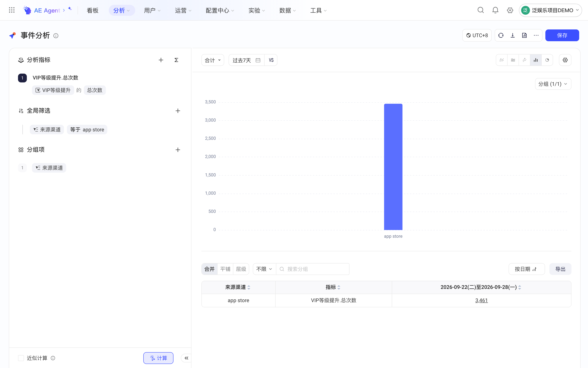Open UTC+8 timezone selector
This screenshot has width=588, height=368.
[x=477, y=36]
